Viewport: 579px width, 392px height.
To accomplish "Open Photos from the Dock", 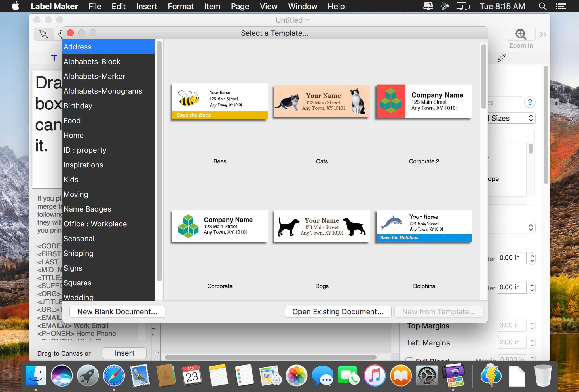I will pos(296,376).
